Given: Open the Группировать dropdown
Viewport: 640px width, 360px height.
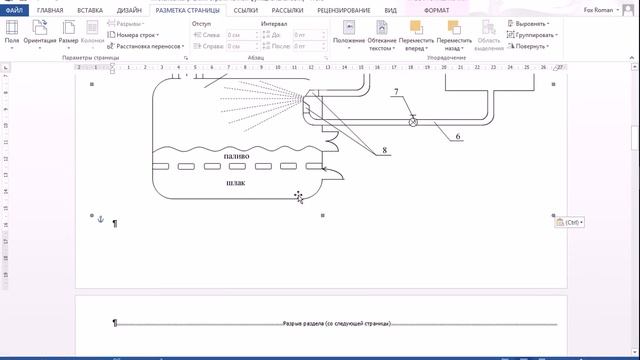Looking at the screenshot, I should point(532,35).
